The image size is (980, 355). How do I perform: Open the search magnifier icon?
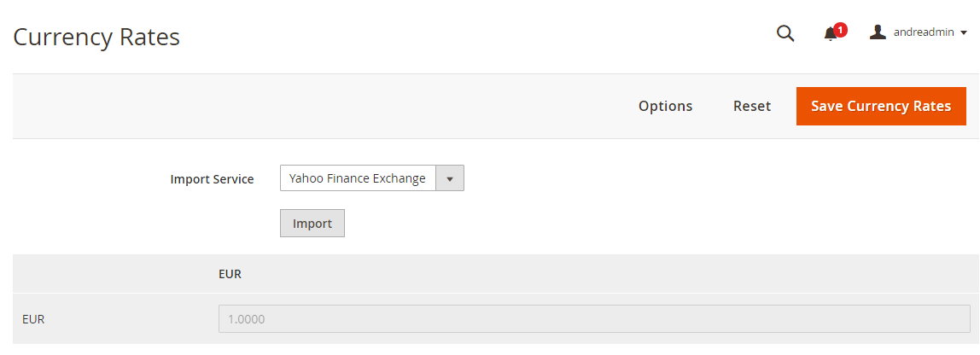click(x=785, y=33)
